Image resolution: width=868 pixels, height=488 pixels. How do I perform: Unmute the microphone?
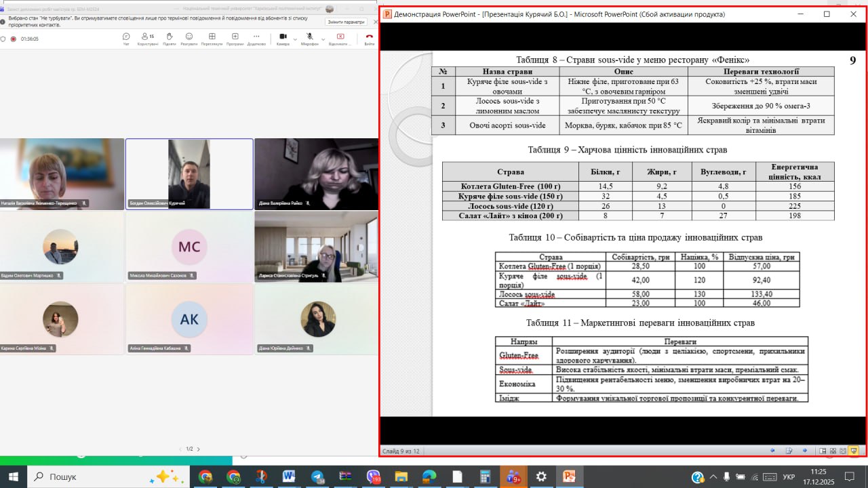pos(309,37)
